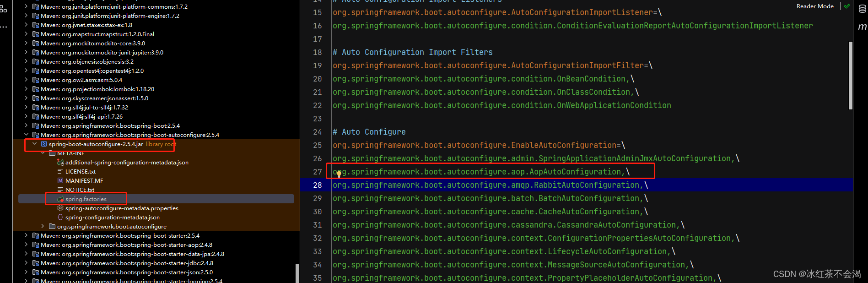The width and height of the screenshot is (868, 283).
Task: Open the Structure tool window icon
Action: point(4,9)
